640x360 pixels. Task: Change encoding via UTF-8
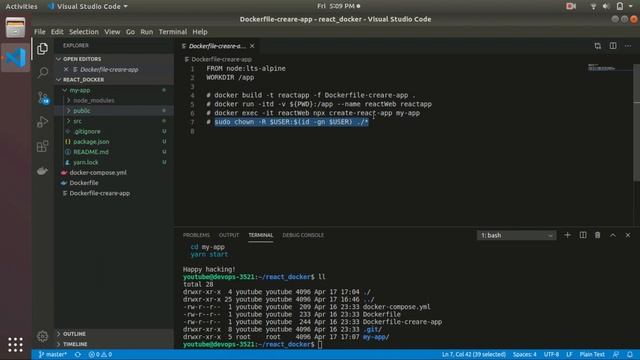(551, 354)
